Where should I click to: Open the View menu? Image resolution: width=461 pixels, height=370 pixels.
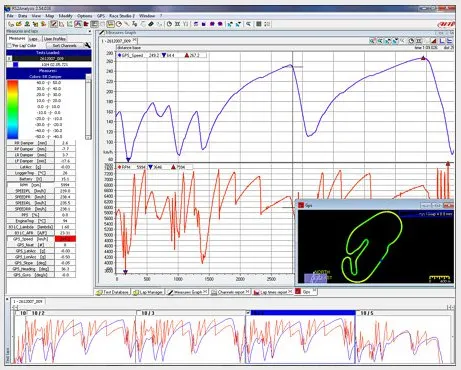36,16
